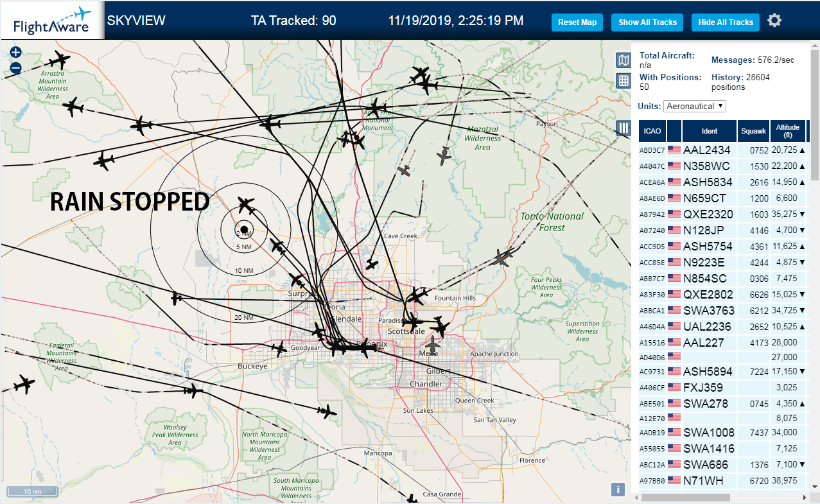Click the map scale bar showing 10 nm

coord(32,492)
